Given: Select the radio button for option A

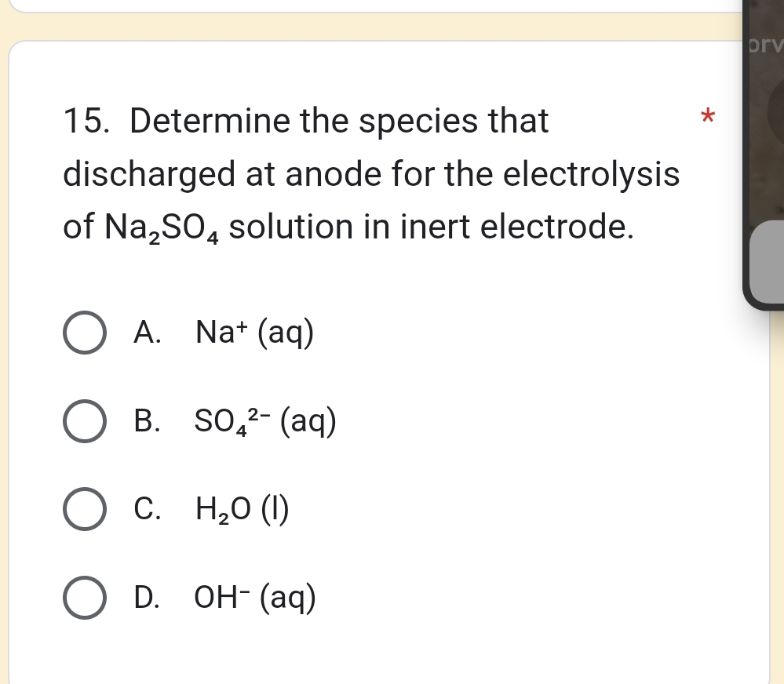Looking at the screenshot, I should pos(84,334).
